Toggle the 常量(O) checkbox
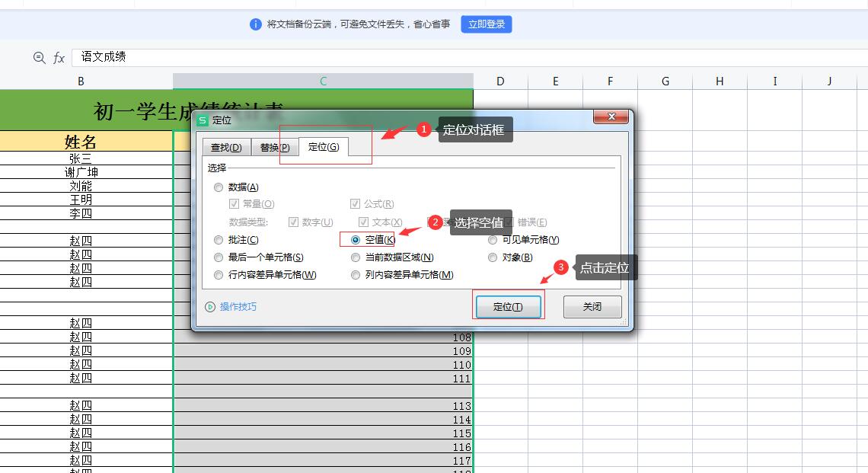Screen dimensions: 868x473 click(235, 204)
